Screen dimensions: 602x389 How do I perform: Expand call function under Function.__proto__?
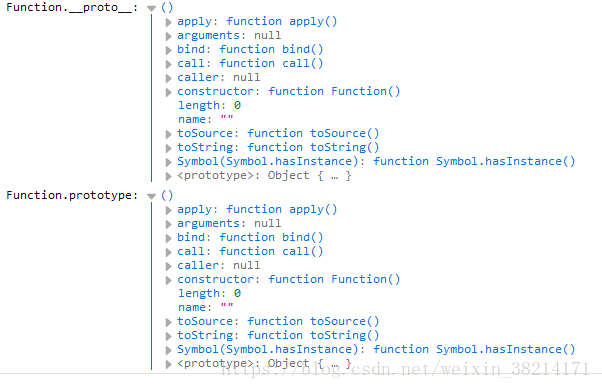[x=168, y=64]
